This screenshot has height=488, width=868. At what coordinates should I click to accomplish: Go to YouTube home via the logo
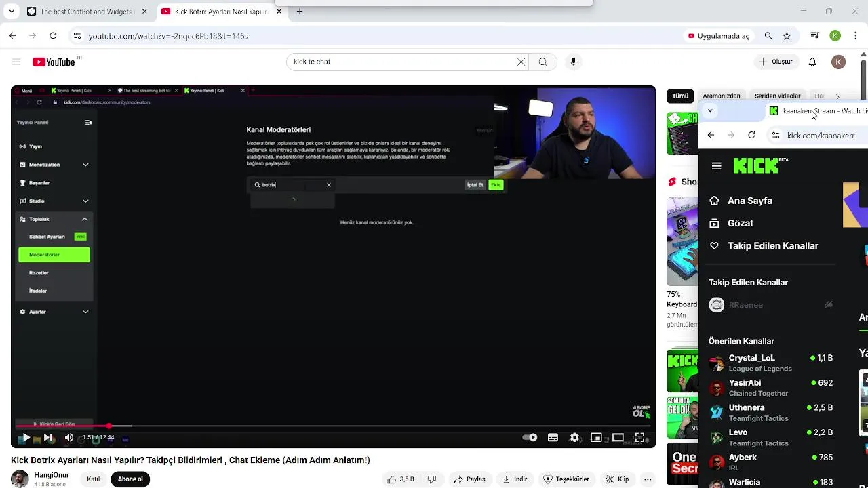(x=54, y=62)
